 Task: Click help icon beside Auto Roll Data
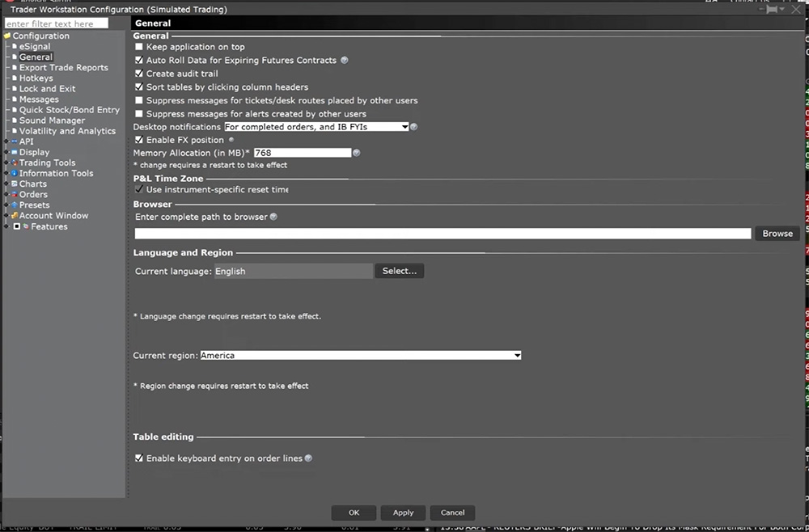pos(345,61)
